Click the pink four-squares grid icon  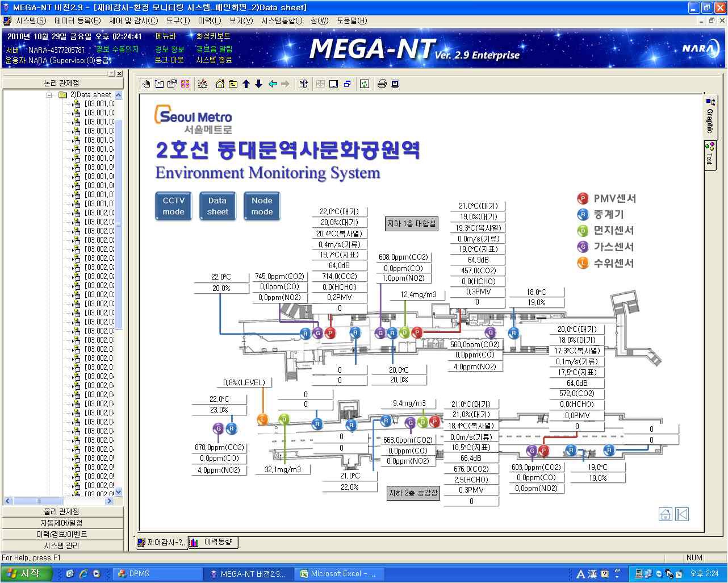point(185,84)
